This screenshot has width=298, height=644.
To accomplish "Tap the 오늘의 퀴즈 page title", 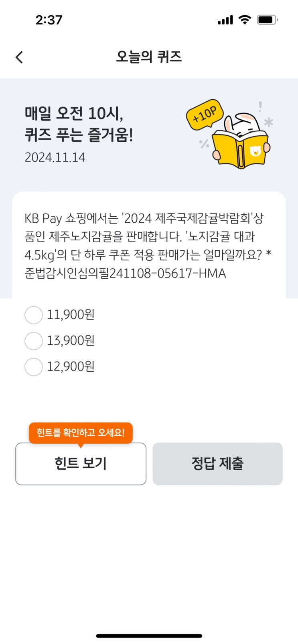I will coord(149,57).
